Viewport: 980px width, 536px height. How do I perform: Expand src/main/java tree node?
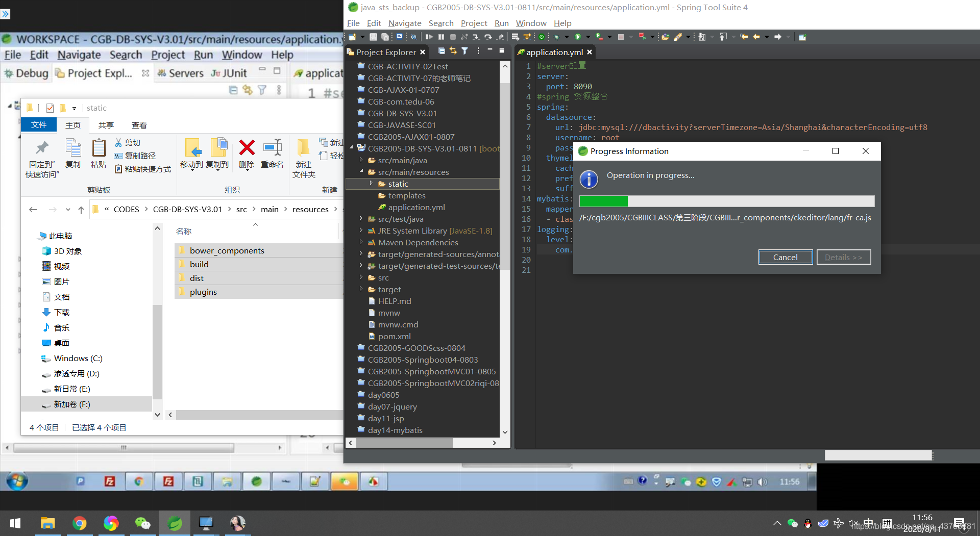click(361, 160)
